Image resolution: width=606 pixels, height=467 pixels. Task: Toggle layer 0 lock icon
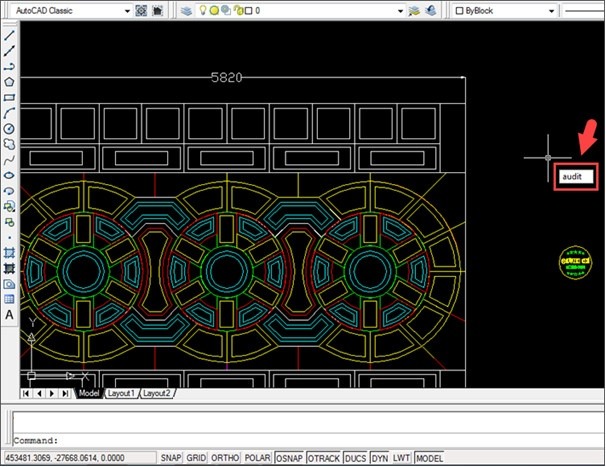pyautogui.click(x=238, y=11)
